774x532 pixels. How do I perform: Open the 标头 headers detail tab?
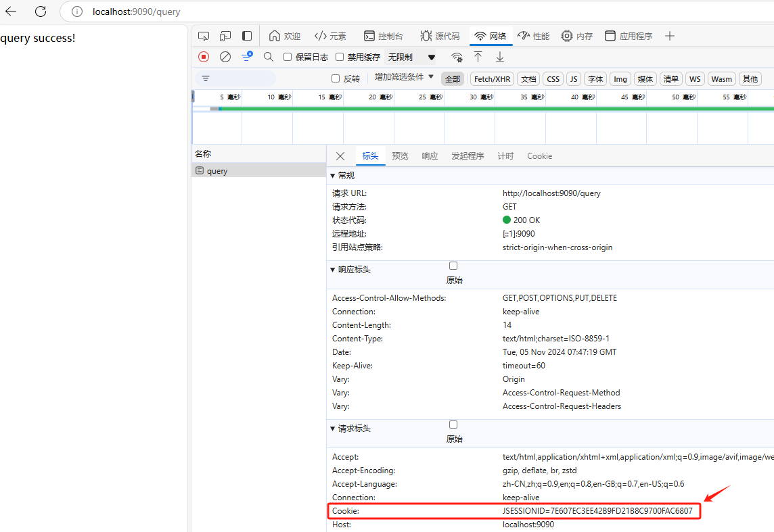coord(370,156)
